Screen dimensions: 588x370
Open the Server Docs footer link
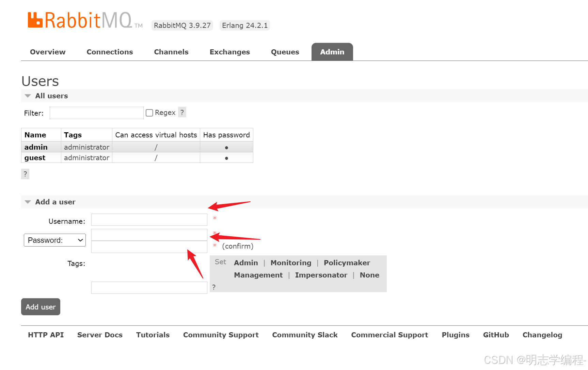100,335
